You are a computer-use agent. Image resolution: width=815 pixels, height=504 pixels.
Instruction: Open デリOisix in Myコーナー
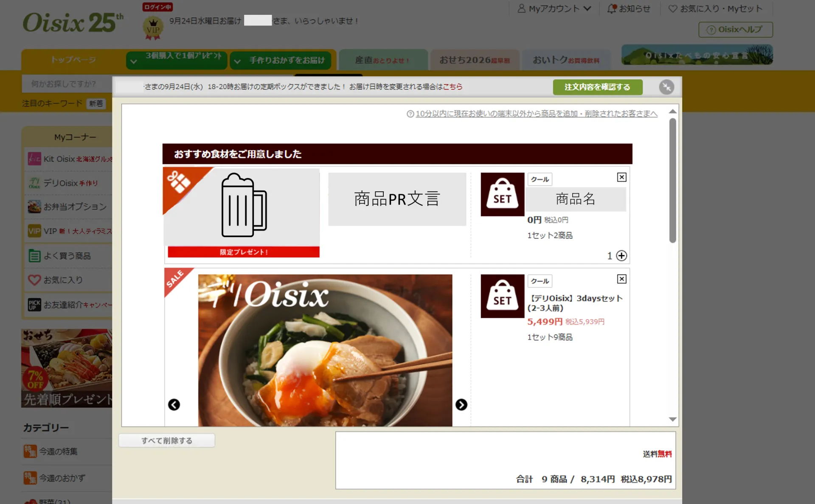click(69, 183)
